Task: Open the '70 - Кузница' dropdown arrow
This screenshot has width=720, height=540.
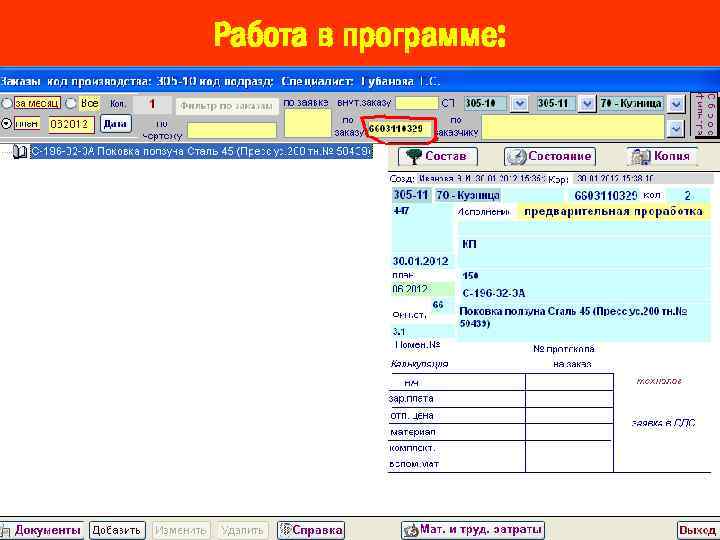Action: pos(675,104)
